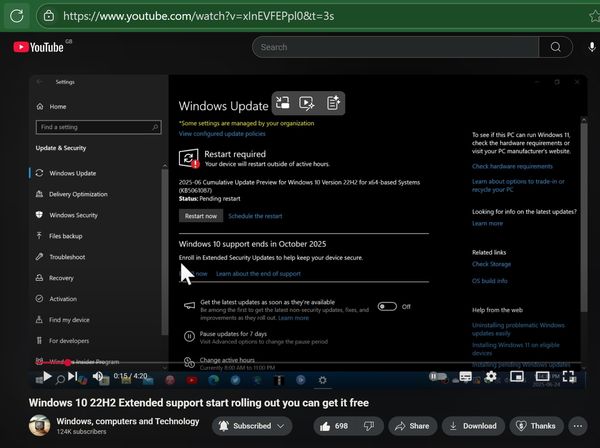Screen dimensions: 600x448
Task: Toggle theater mode in the player
Action: [543, 376]
